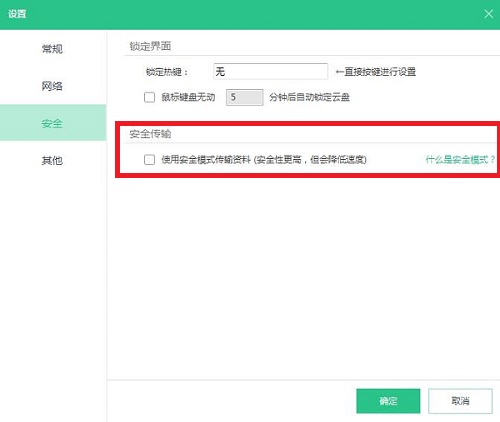The height and width of the screenshot is (422, 500).
Task: Open the 常规 settings tab
Action: pyautogui.click(x=52, y=49)
